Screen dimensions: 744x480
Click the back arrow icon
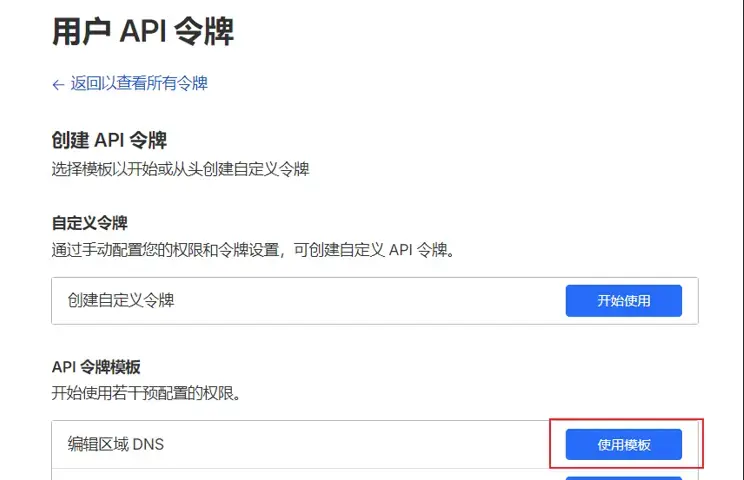coord(58,84)
